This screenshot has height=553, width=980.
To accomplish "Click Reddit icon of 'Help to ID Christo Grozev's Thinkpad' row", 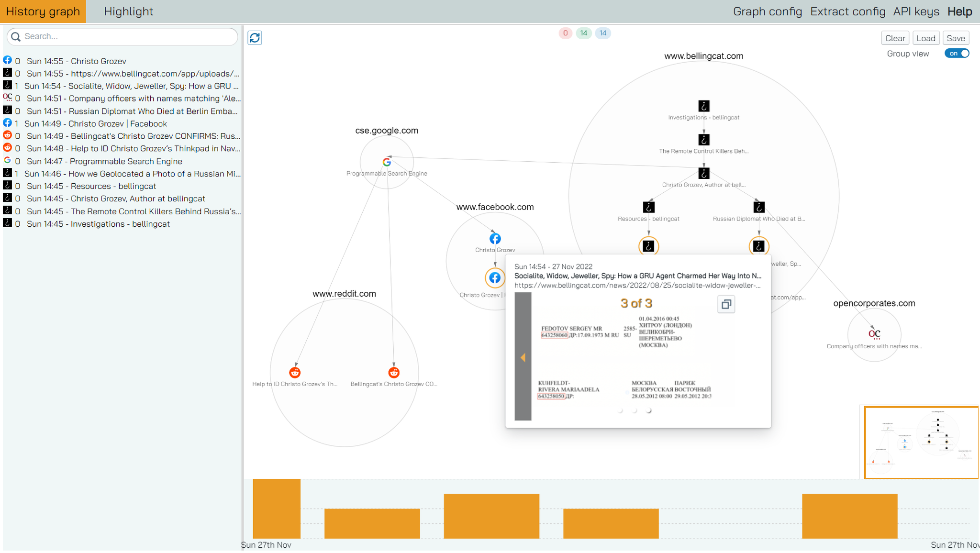I will [7, 147].
